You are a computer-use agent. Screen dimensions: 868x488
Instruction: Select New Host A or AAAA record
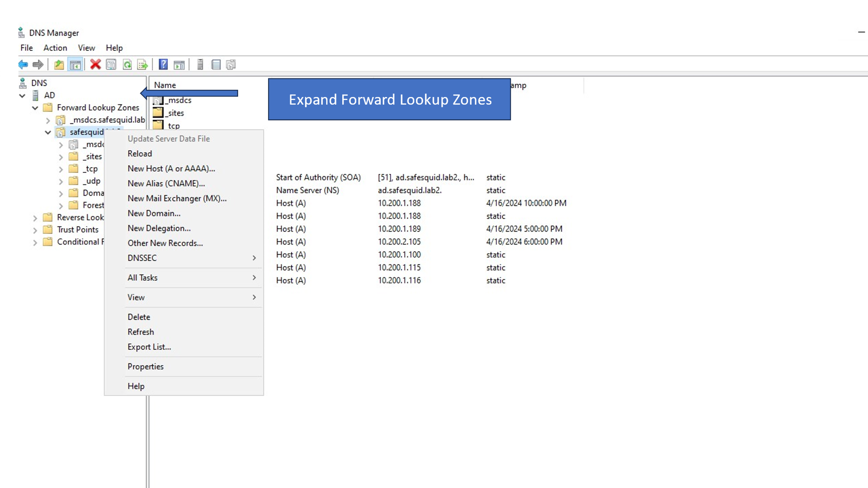click(x=171, y=168)
